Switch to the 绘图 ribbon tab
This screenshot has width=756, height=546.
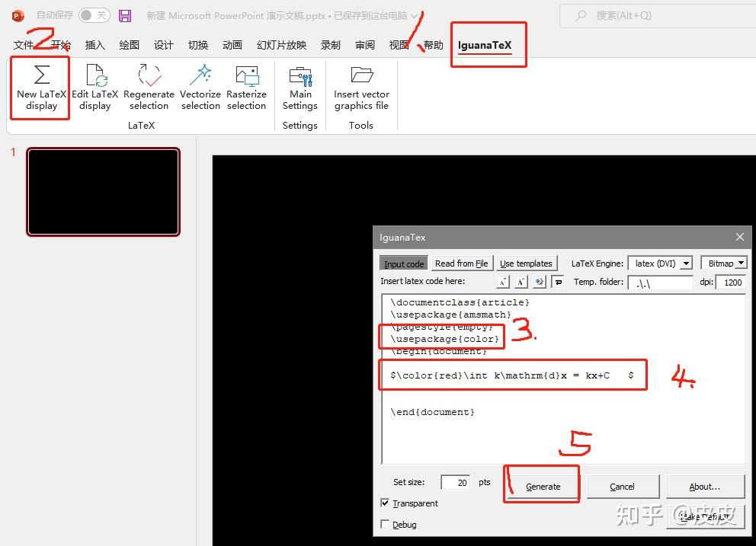(x=130, y=45)
